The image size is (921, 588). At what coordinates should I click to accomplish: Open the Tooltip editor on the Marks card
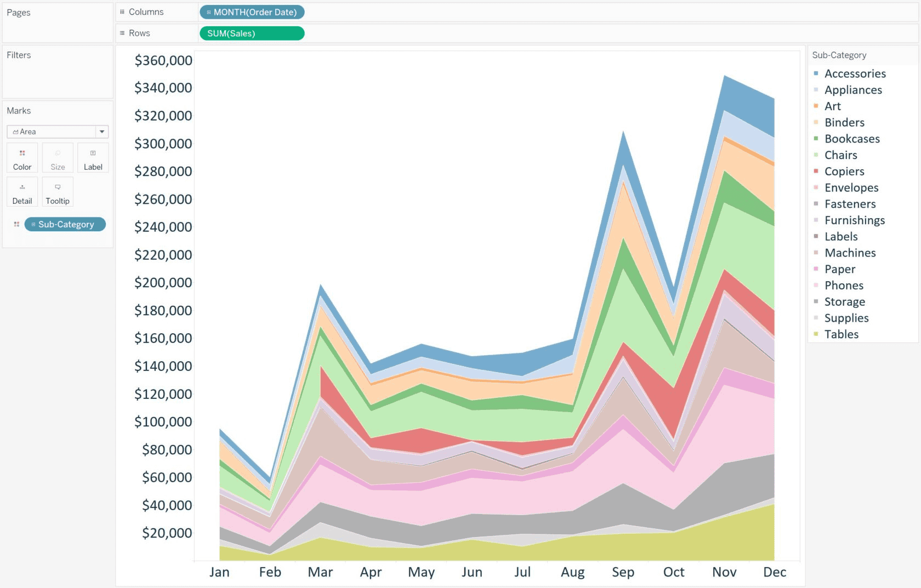click(57, 192)
